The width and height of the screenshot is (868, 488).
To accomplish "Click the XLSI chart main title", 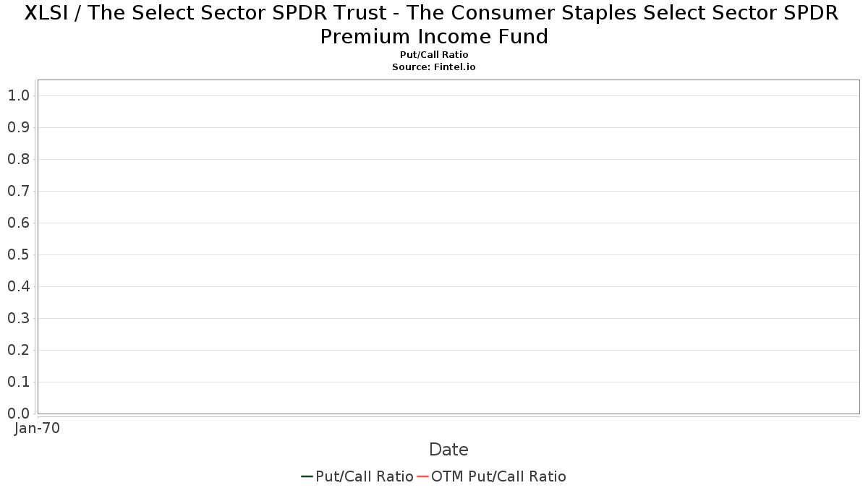I will [434, 25].
